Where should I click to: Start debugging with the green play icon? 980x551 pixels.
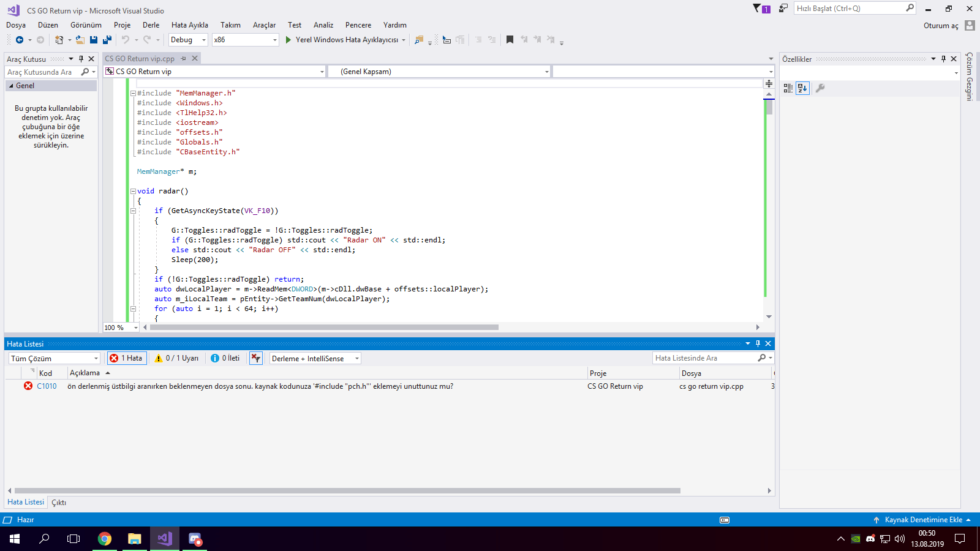[x=288, y=40]
